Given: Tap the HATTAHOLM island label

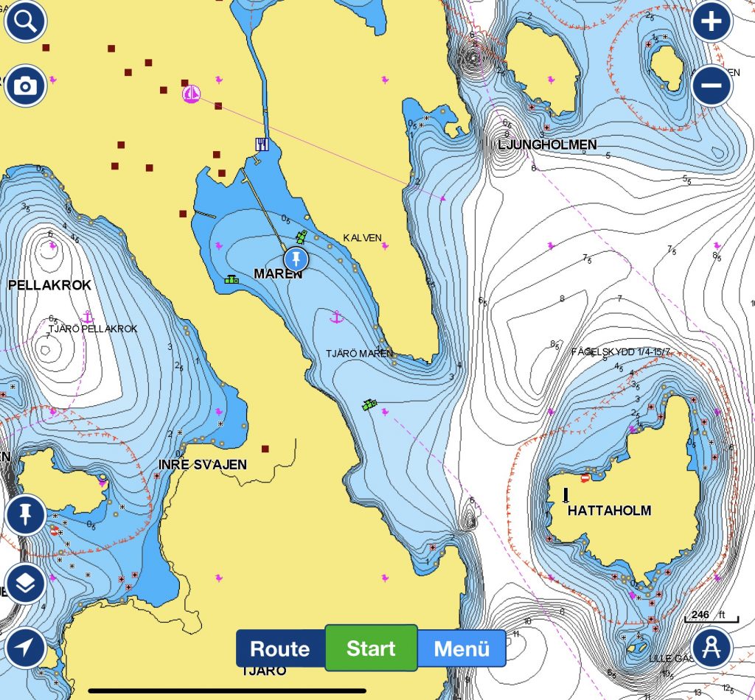Looking at the screenshot, I should [x=609, y=510].
